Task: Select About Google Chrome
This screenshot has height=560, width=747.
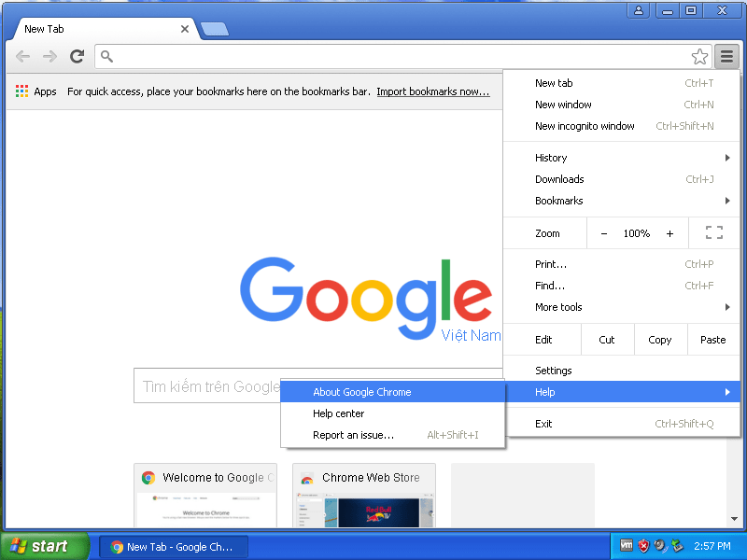Action: pyautogui.click(x=362, y=392)
